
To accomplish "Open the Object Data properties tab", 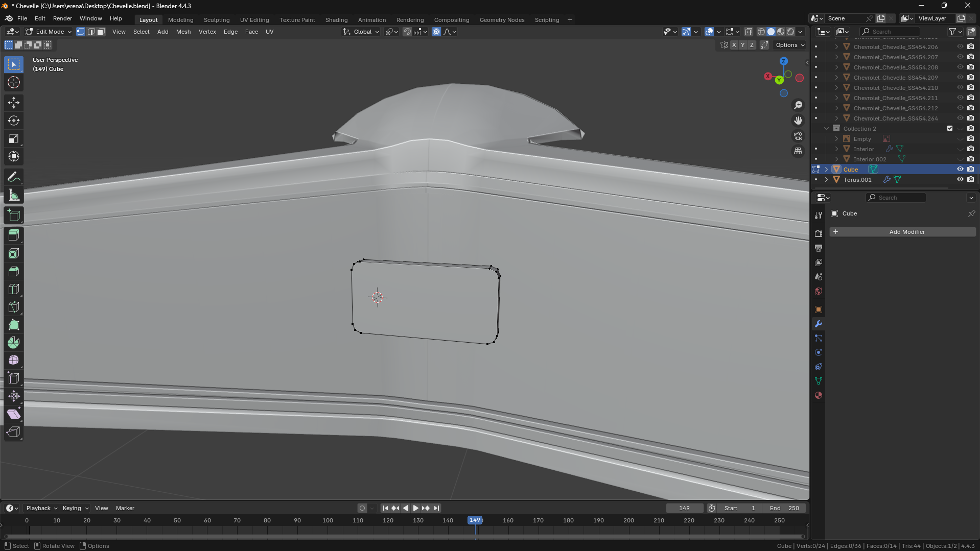I will pyautogui.click(x=819, y=381).
